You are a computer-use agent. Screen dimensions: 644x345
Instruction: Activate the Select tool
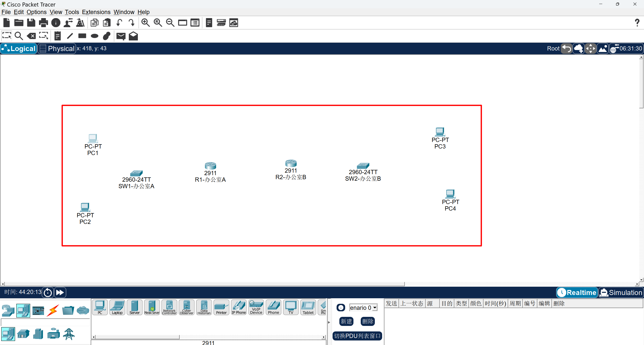(x=7, y=36)
